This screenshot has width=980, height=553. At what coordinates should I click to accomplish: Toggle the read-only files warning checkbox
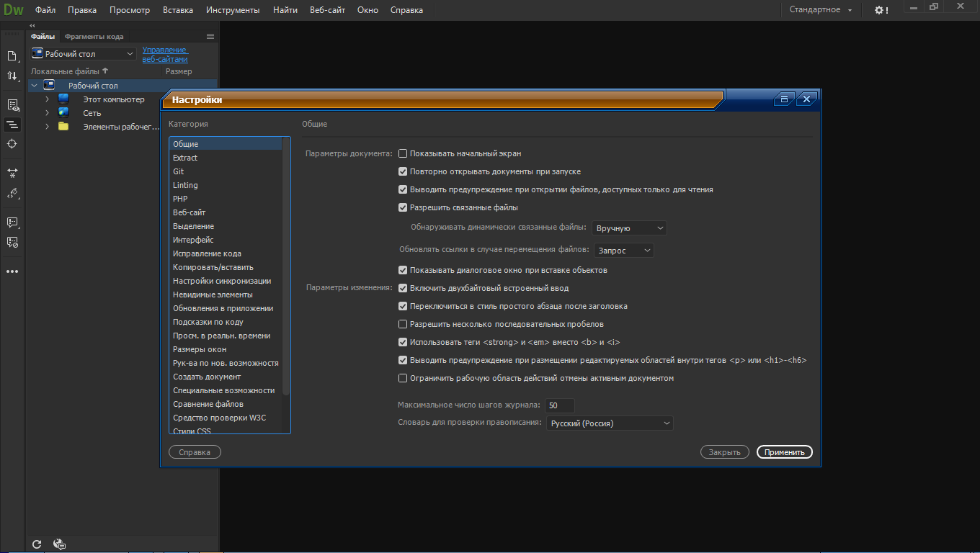click(x=403, y=189)
